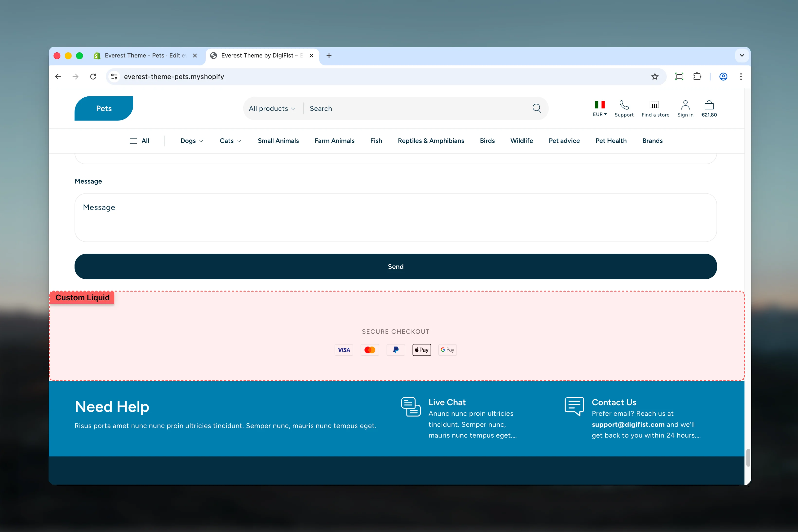Click the Custom Liquid section label

point(82,298)
